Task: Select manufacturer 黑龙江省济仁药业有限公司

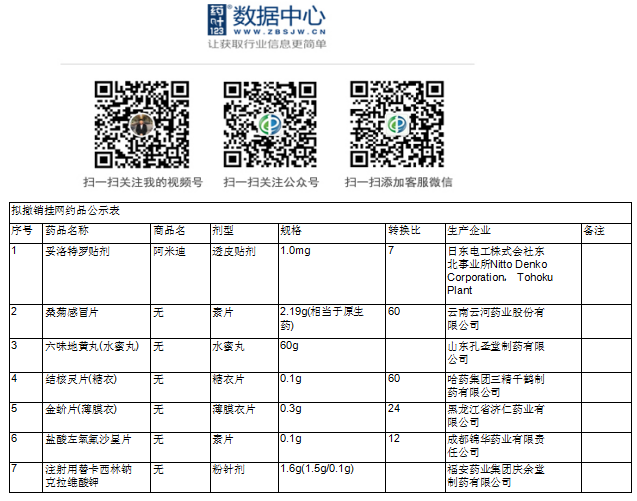Action: point(496,416)
